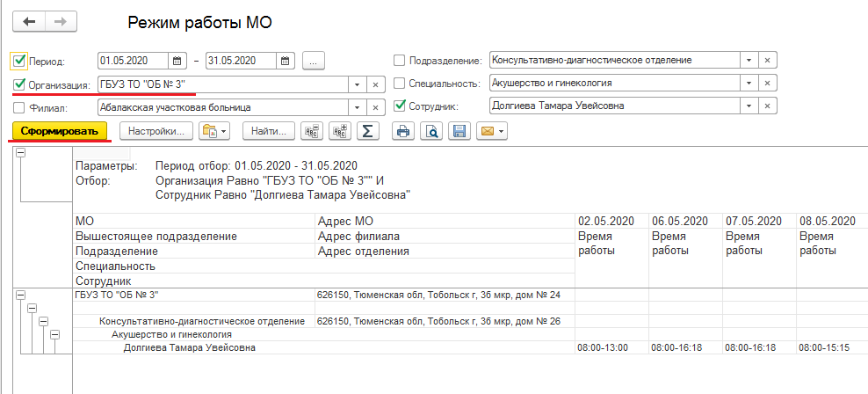Viewport: 868px width, 394px height.
Task: Print the report using printer icon
Action: (x=403, y=131)
